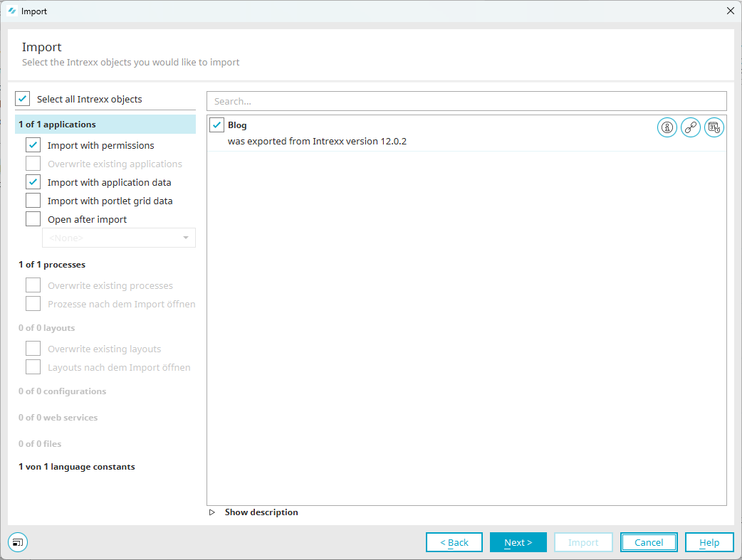The height and width of the screenshot is (560, 742).
Task: Click the Blog dependencies link icon
Action: coord(691,127)
